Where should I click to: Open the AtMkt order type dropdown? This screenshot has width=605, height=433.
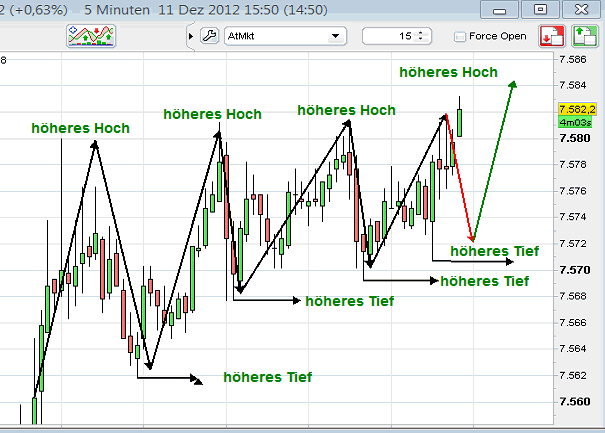(x=286, y=36)
